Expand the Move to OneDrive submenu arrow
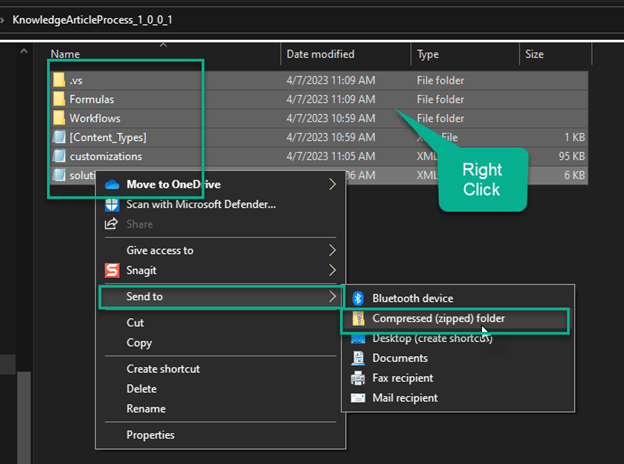 332,184
